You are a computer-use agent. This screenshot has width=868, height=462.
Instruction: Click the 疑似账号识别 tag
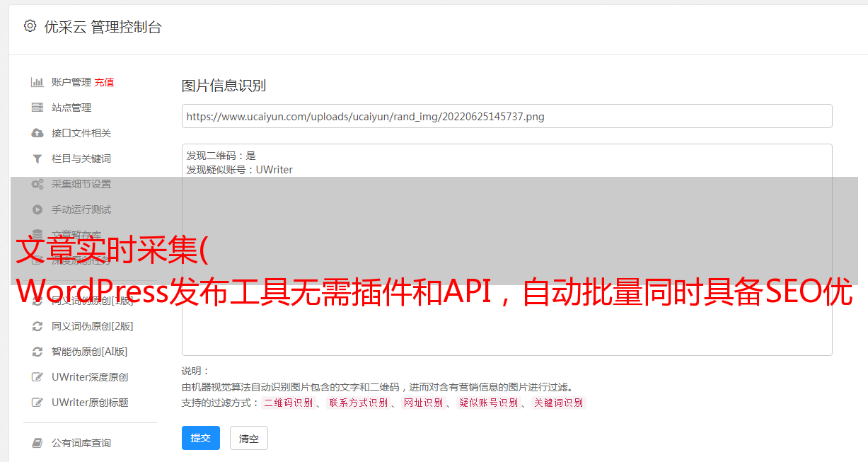point(488,403)
